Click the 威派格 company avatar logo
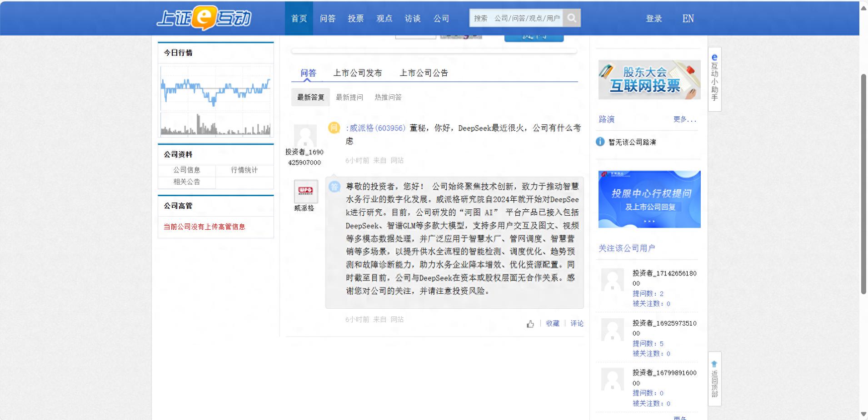Screen dimensions: 868x420 pos(305,191)
